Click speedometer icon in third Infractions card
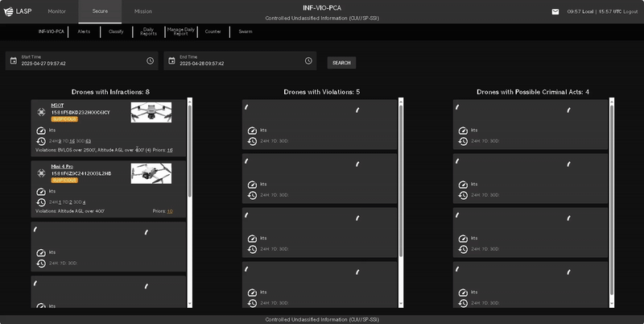This screenshot has width=644, height=324. [41, 253]
